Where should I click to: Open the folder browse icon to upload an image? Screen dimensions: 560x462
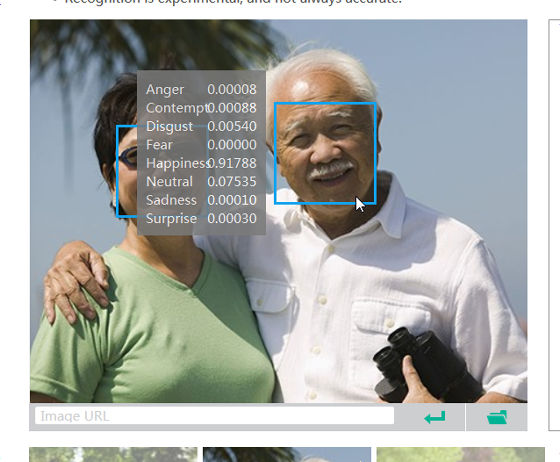tap(497, 417)
